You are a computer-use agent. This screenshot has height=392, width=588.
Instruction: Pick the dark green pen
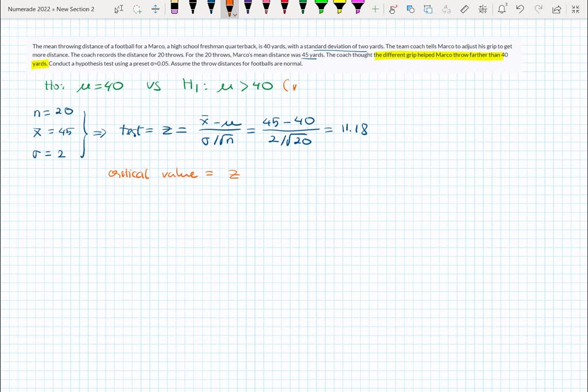tap(303, 7)
